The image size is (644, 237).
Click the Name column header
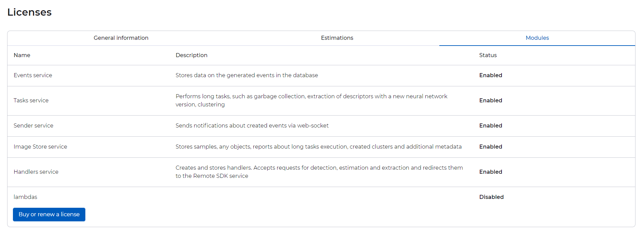(22, 55)
